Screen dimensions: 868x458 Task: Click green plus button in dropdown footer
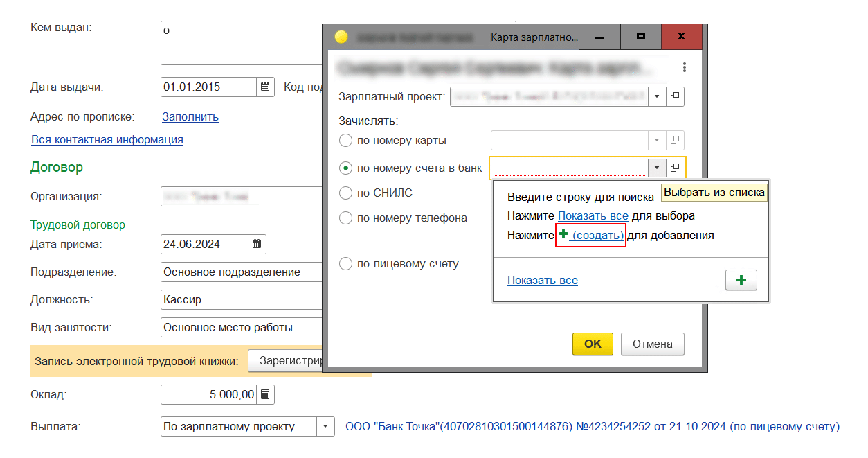click(741, 281)
